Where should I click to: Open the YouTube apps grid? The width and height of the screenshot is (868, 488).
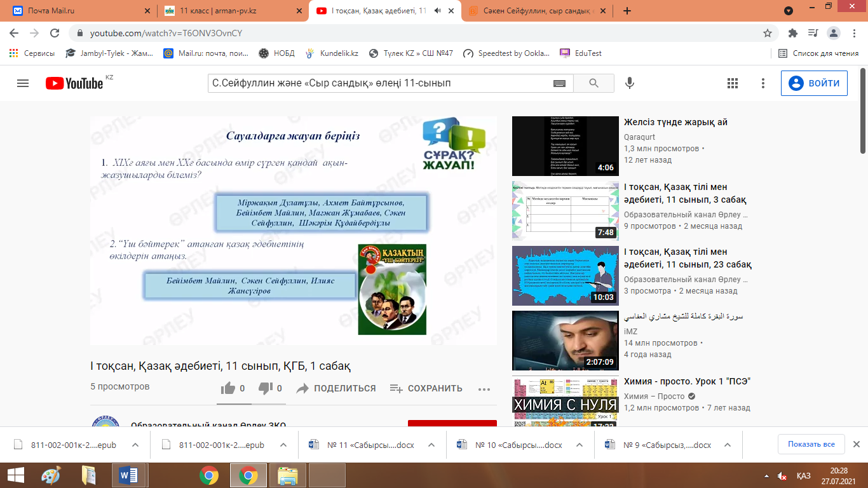(x=732, y=83)
